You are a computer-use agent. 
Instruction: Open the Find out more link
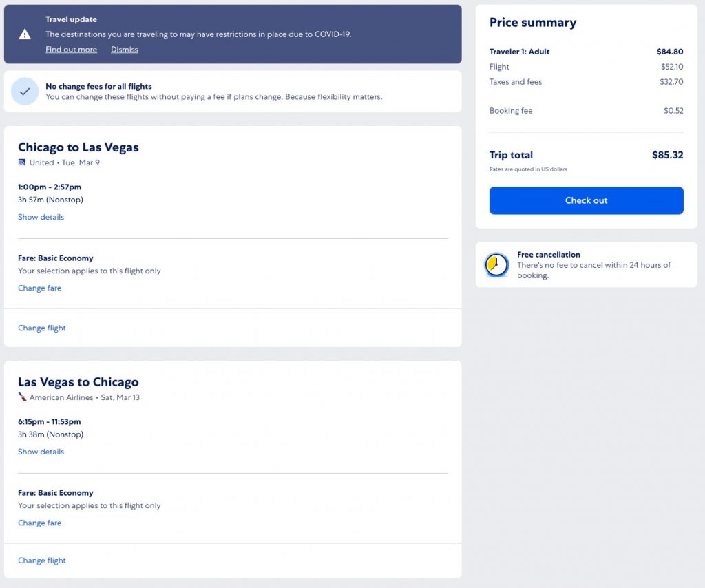(71, 50)
